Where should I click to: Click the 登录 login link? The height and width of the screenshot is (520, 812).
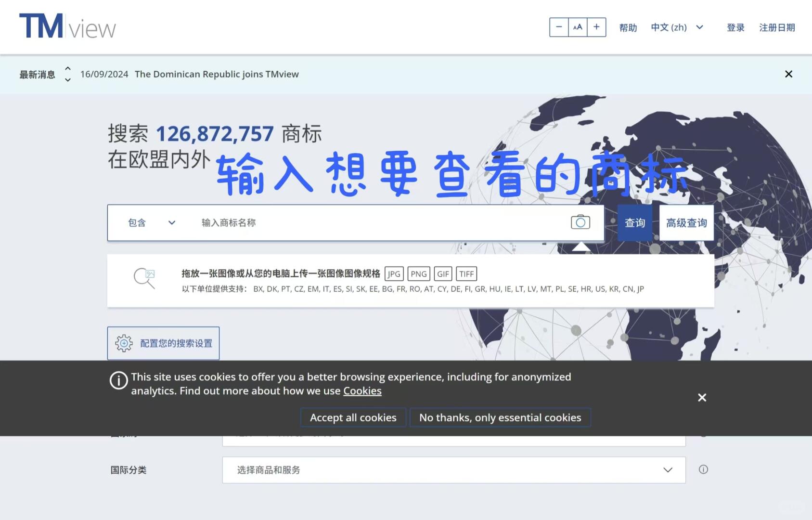[735, 27]
